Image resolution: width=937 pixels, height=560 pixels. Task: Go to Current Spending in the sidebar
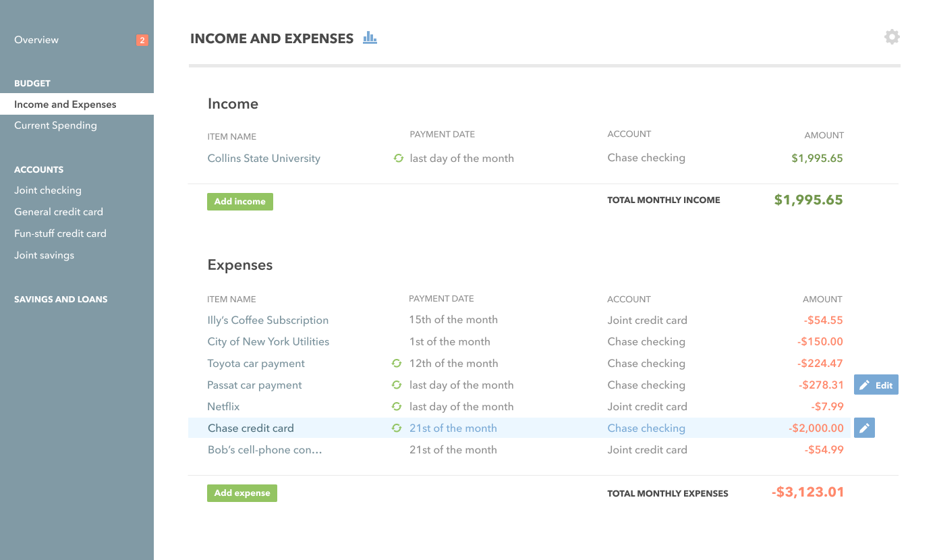point(55,125)
